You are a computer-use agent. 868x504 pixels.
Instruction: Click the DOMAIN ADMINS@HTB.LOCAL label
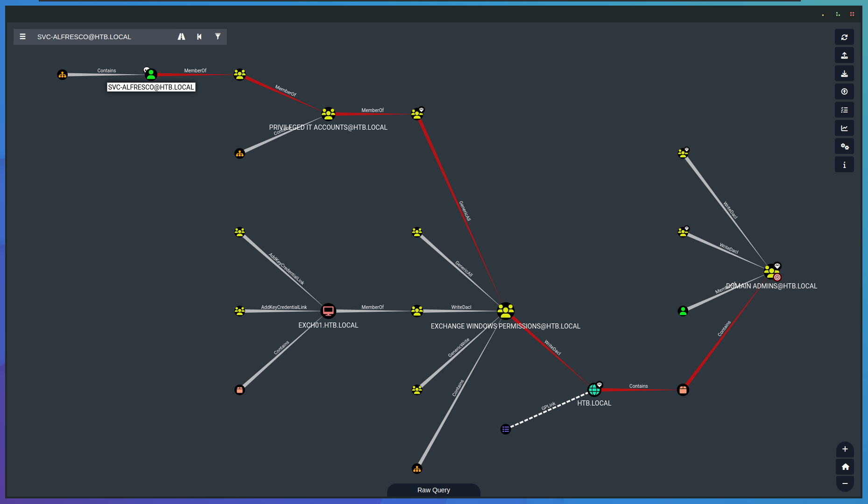tap(771, 286)
